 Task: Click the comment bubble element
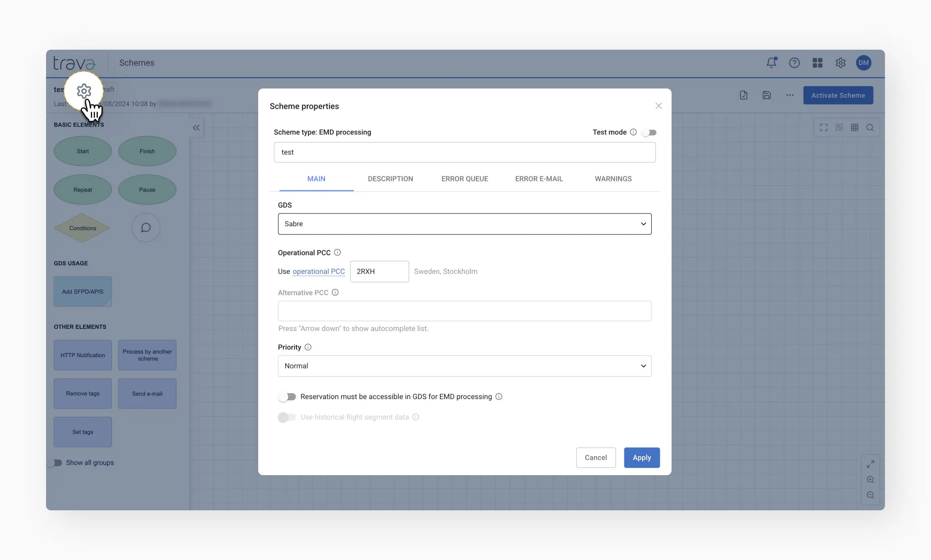(146, 228)
